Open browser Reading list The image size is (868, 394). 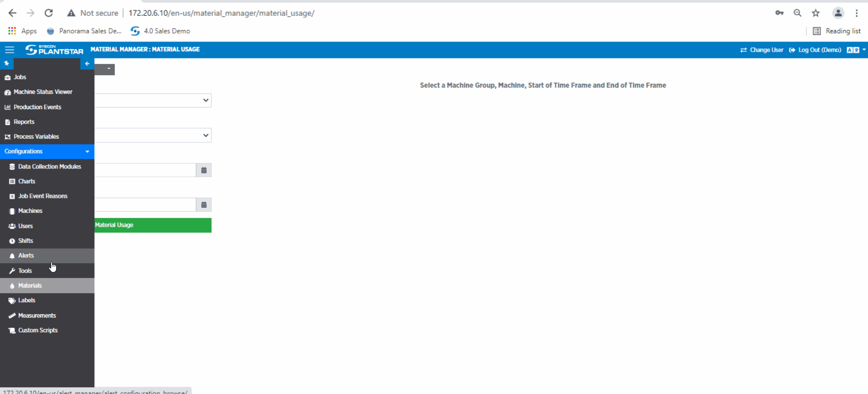tap(837, 31)
